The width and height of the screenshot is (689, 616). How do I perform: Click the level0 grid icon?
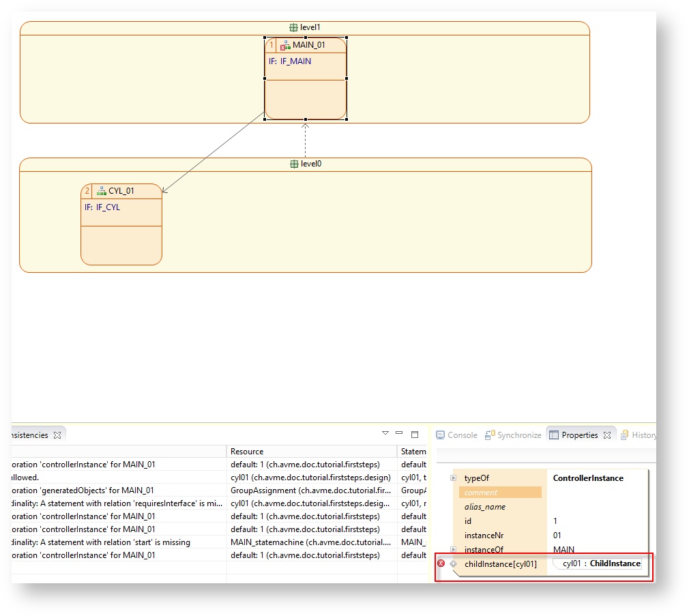294,164
